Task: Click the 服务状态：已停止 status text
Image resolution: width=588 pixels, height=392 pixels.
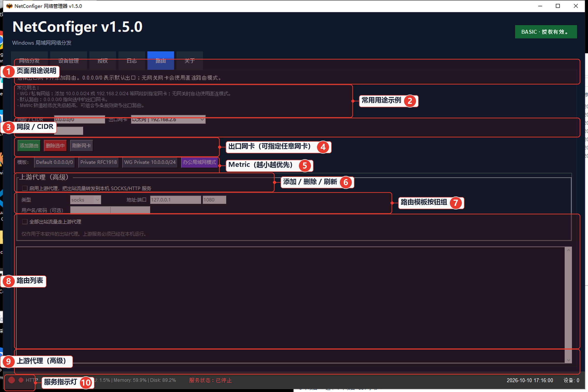Action: (x=210, y=380)
